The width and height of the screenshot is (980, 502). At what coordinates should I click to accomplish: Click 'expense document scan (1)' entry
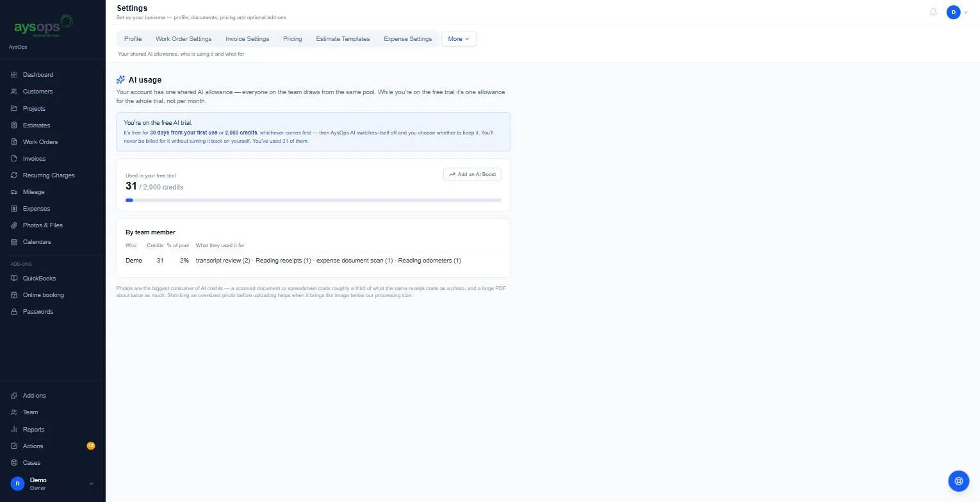(355, 261)
